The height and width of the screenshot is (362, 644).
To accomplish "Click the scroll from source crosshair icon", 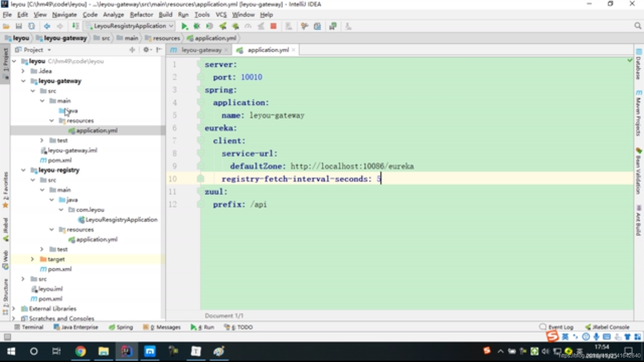I will point(132,50).
